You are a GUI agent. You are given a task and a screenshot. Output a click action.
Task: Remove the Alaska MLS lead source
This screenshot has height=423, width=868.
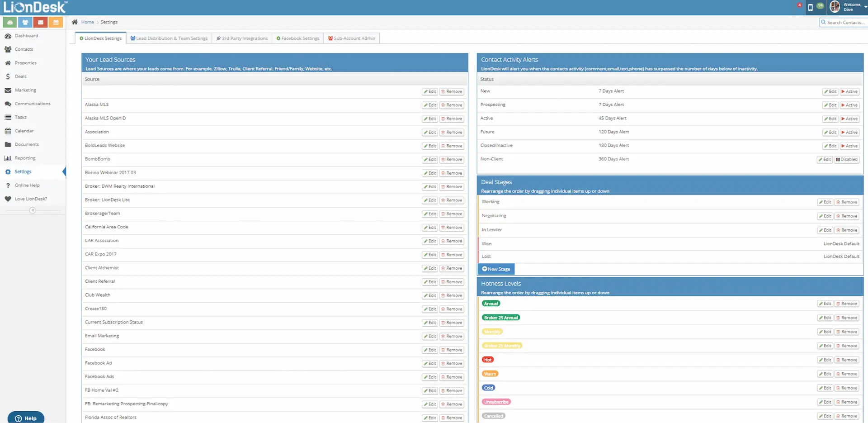pos(452,105)
